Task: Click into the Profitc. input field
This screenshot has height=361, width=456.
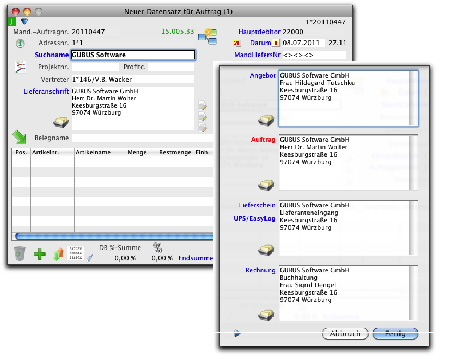Action: [x=171, y=67]
